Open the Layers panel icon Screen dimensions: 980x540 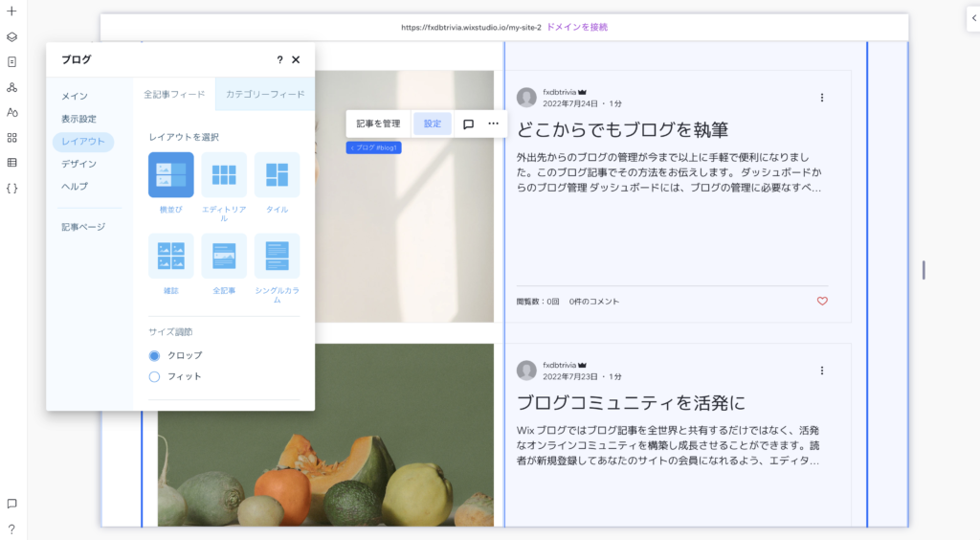pyautogui.click(x=11, y=37)
